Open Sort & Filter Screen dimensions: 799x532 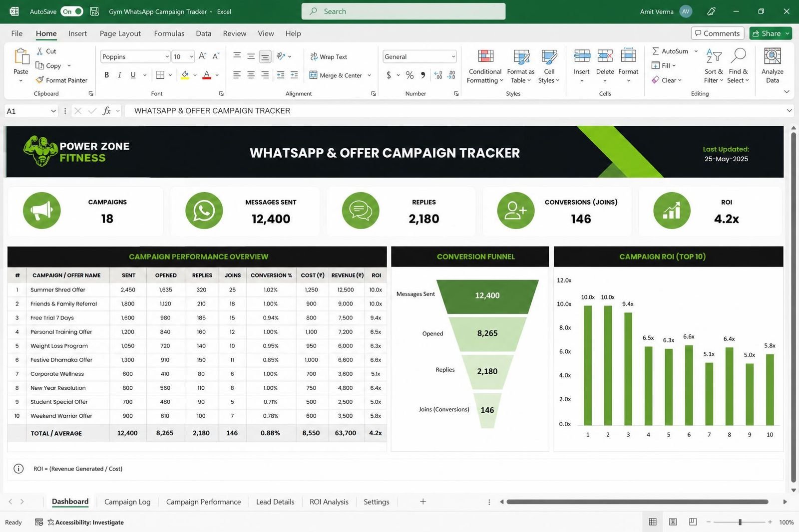pos(714,66)
